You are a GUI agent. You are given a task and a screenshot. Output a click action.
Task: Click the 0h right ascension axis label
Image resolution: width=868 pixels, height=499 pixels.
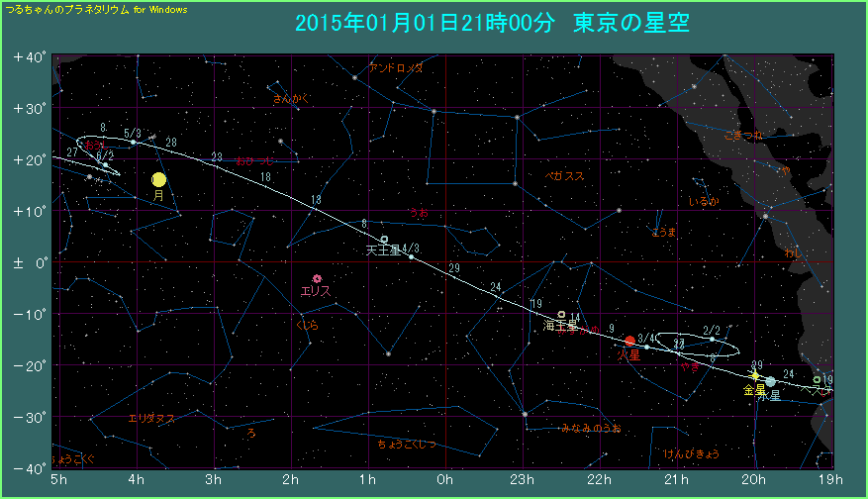(x=444, y=480)
